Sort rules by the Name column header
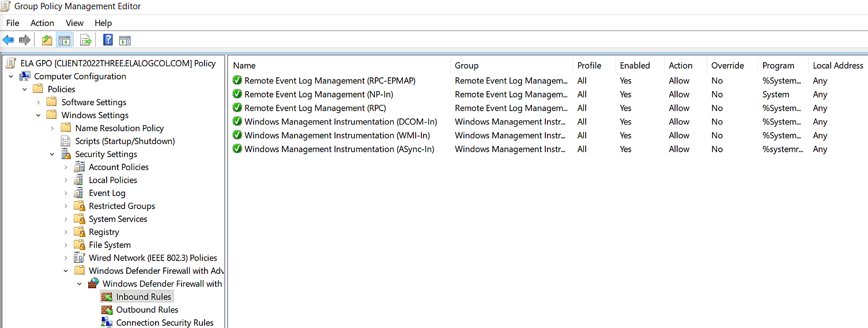This screenshot has height=328, width=868. click(244, 66)
